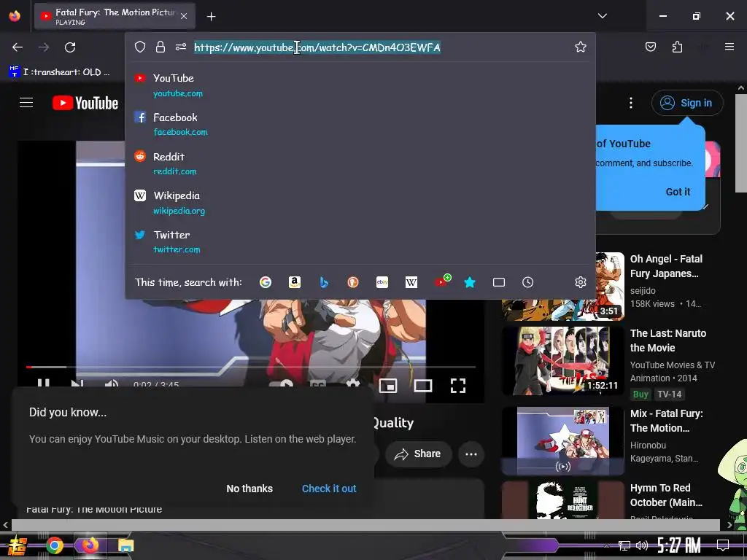Search open tabs using the tab icon
This screenshot has width=747, height=560.
499,282
